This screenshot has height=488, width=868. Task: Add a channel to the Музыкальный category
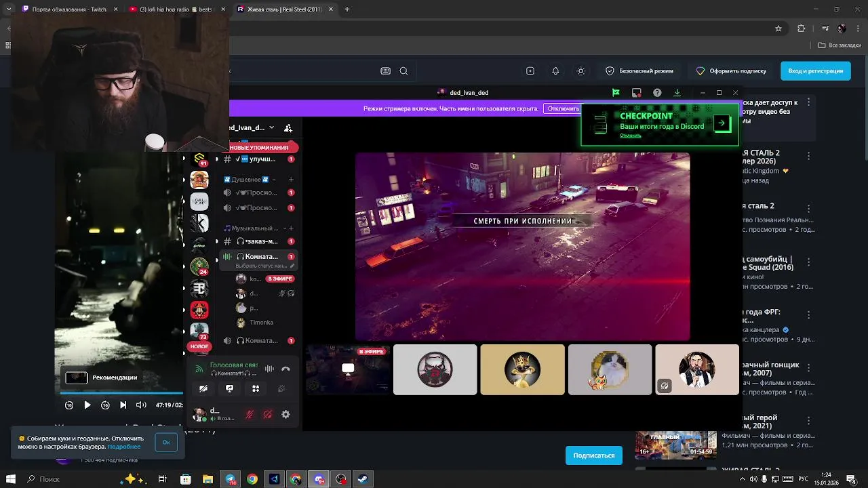(292, 228)
